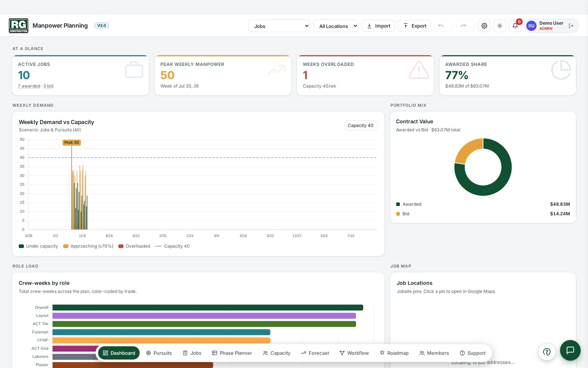
Task: Click the Week of Jul 20, 26 text
Action: pos(179,86)
